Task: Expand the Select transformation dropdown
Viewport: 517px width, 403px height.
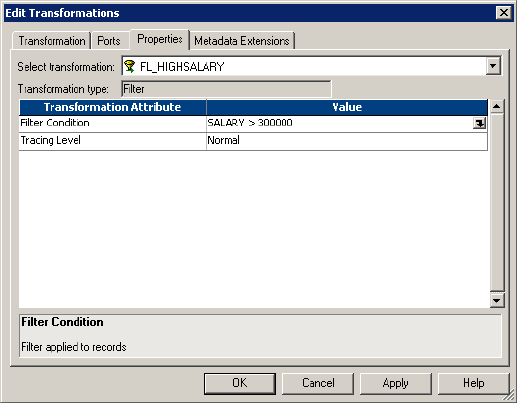Action: click(493, 66)
